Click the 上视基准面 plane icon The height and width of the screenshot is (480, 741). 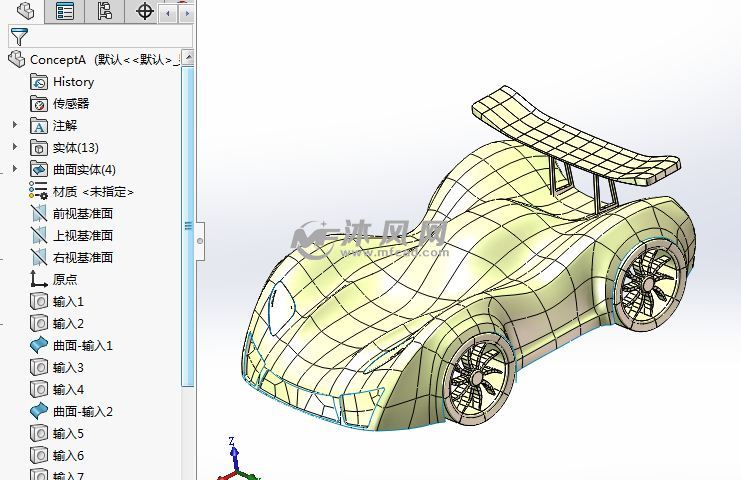[39, 235]
